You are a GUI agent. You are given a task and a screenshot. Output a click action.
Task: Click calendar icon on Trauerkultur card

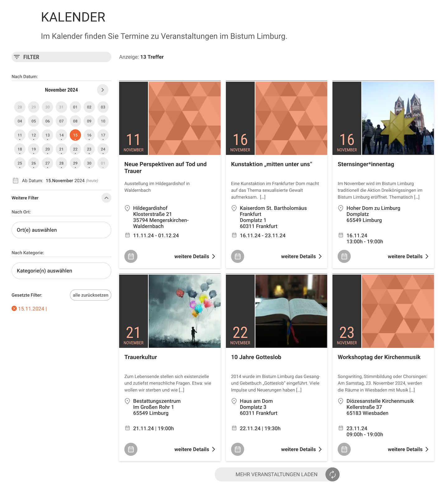(131, 449)
